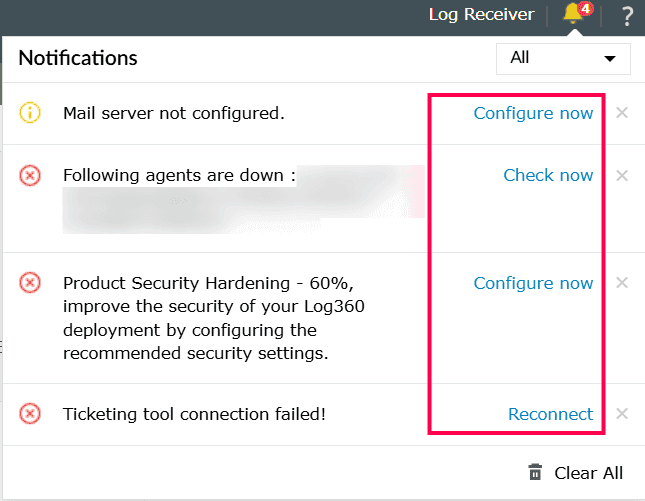Click Configure now for mail server
This screenshot has height=501, width=645.
pyautogui.click(x=533, y=113)
